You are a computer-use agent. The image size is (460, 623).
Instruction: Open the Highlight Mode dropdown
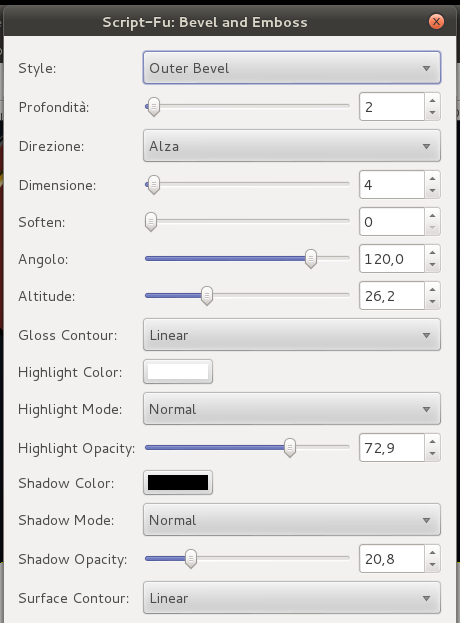pyautogui.click(x=292, y=409)
